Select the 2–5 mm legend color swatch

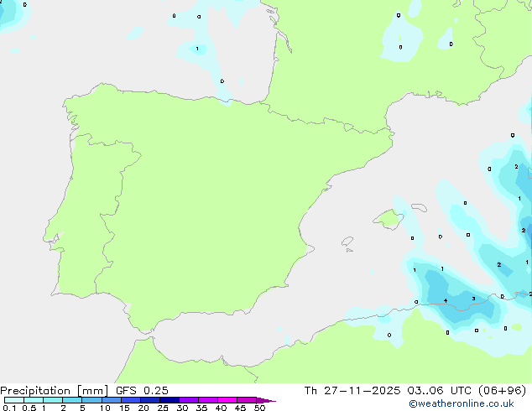click(x=72, y=400)
